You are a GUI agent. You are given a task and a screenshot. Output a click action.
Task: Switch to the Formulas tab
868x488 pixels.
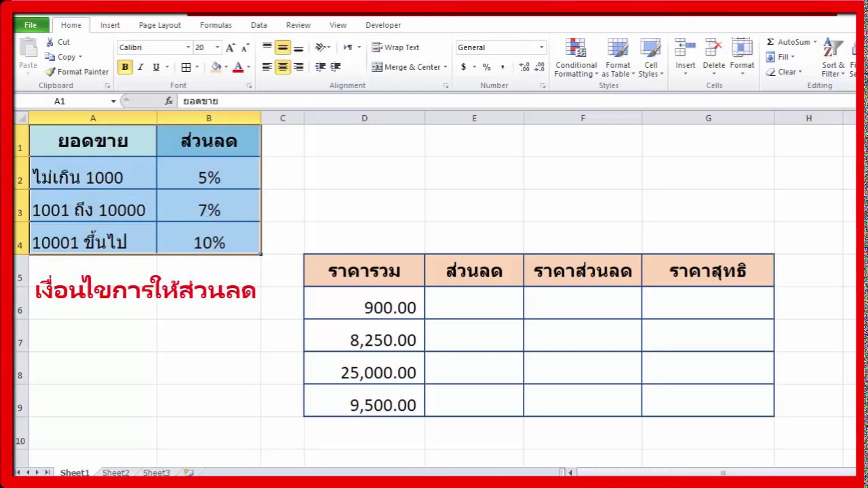216,25
